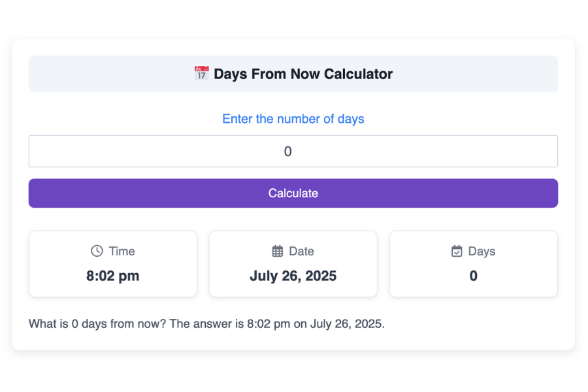The height and width of the screenshot is (392, 588).
Task: Click the 8:02 pm time value
Action: coord(112,276)
